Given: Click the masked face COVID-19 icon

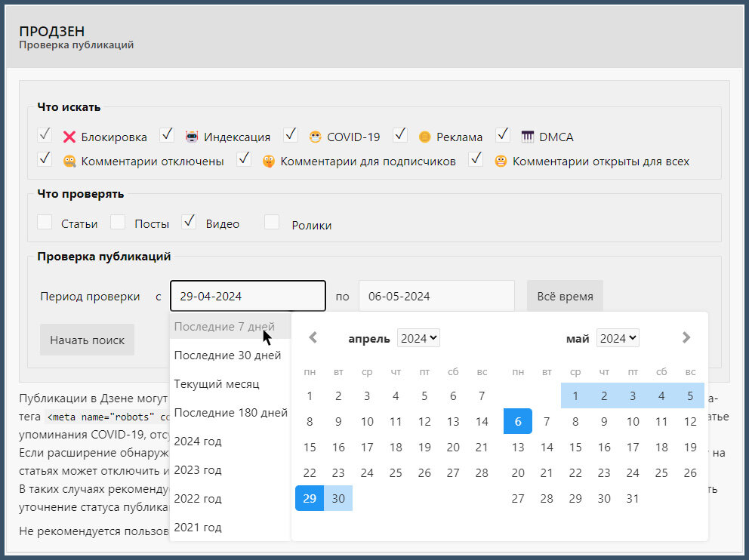Looking at the screenshot, I should (315, 137).
